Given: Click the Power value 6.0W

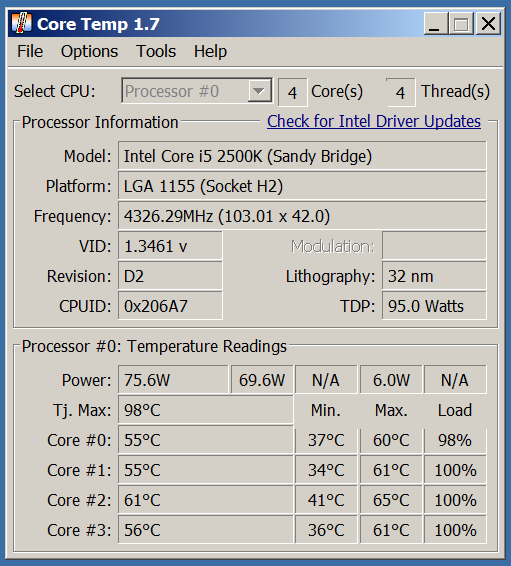Looking at the screenshot, I should point(391,380).
